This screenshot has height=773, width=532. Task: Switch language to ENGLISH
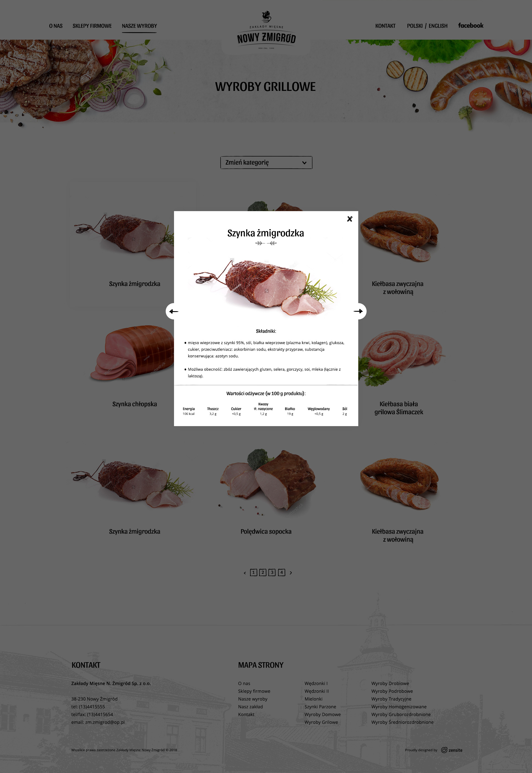coord(438,26)
